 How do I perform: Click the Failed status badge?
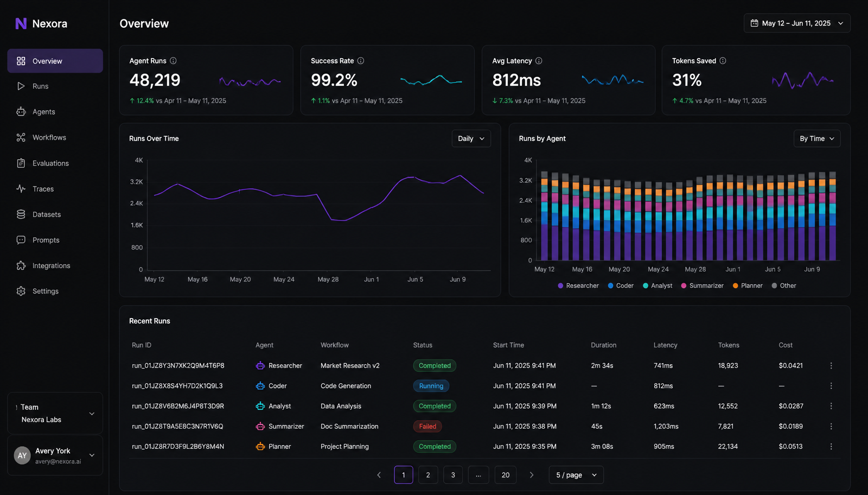[x=427, y=427]
